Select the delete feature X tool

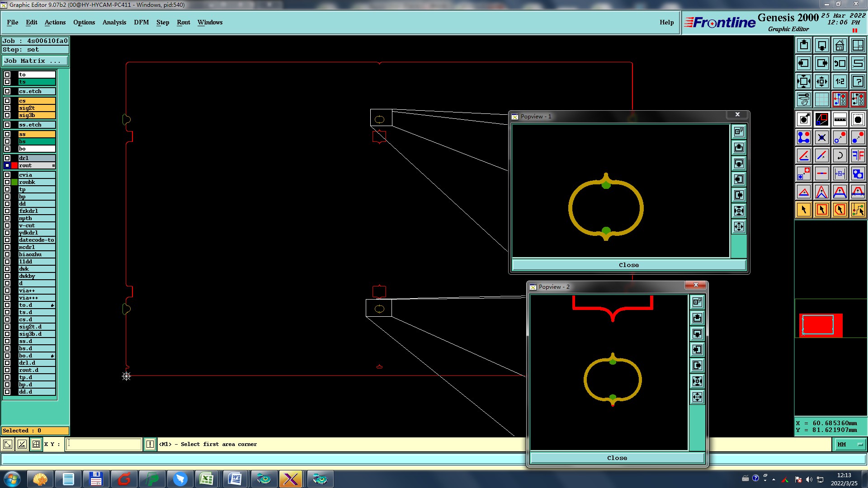point(821,138)
